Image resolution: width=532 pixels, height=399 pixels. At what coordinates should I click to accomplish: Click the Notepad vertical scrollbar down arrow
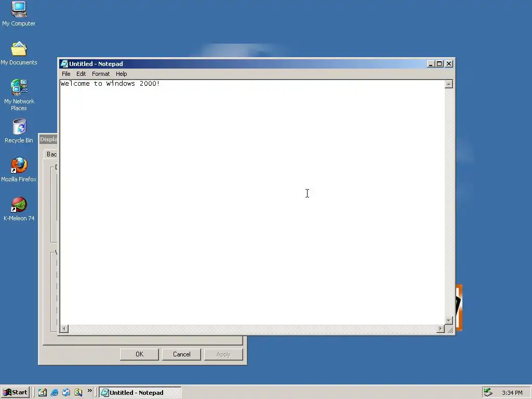coord(448,320)
